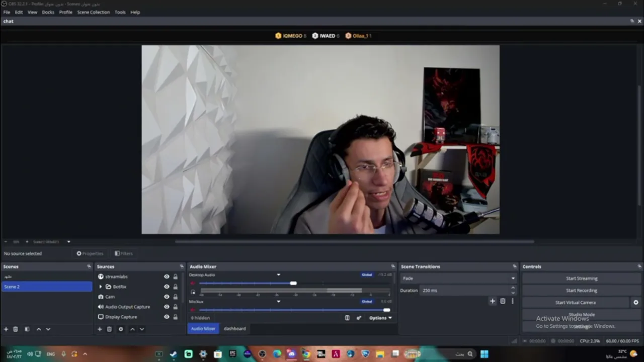Open the Edit menu

19,12
